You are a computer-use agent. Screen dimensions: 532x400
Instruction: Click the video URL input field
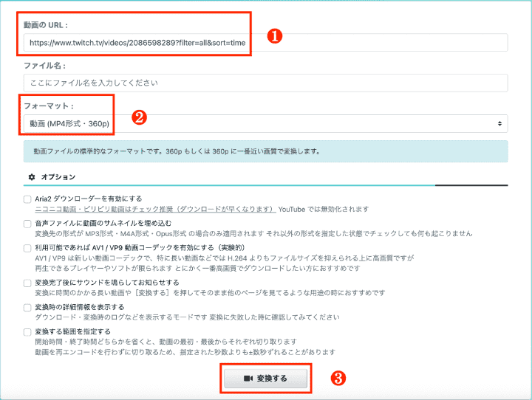click(265, 43)
